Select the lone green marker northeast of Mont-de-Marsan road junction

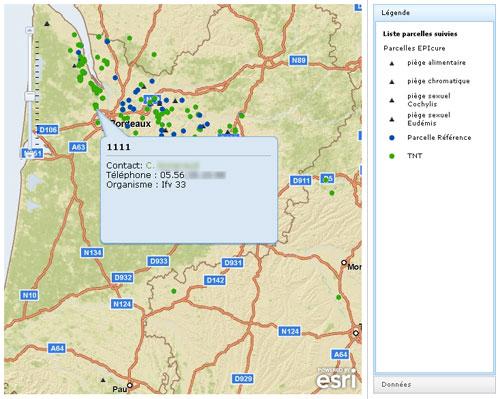[x=339, y=297]
